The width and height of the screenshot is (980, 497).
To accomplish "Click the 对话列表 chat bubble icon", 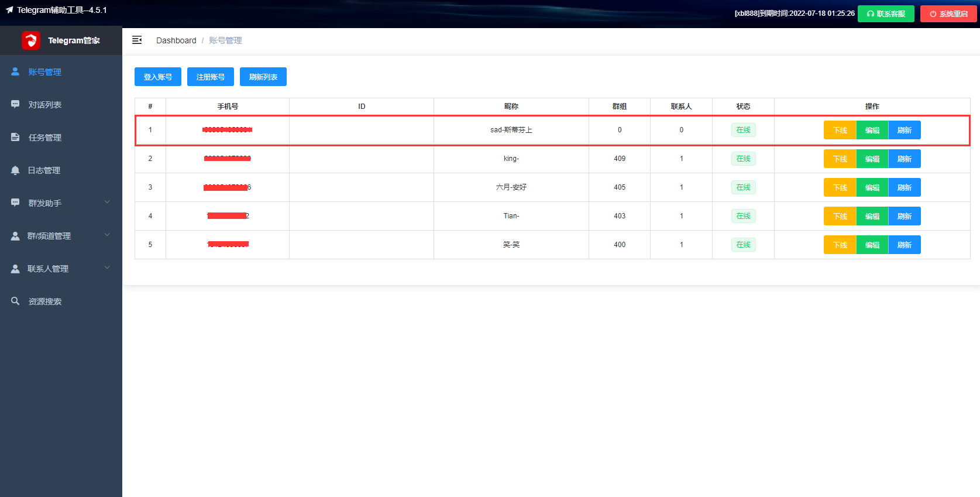I will (15, 104).
